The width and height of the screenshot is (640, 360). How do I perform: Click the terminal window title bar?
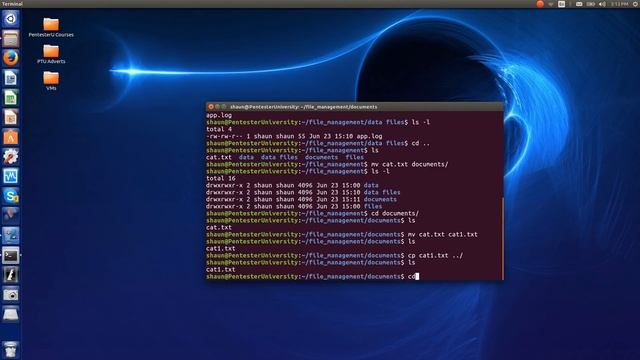point(355,107)
